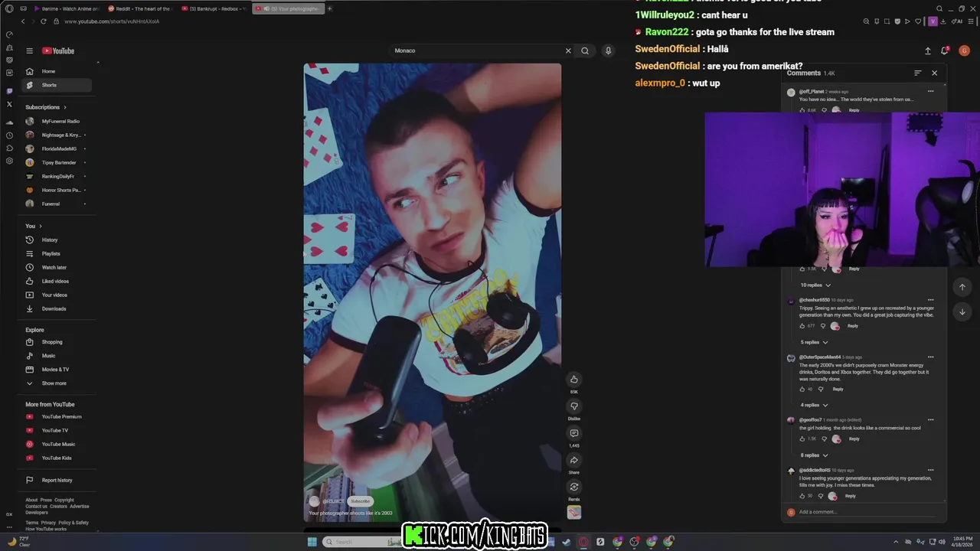
Task: Clear the search box with X
Action: [568, 51]
